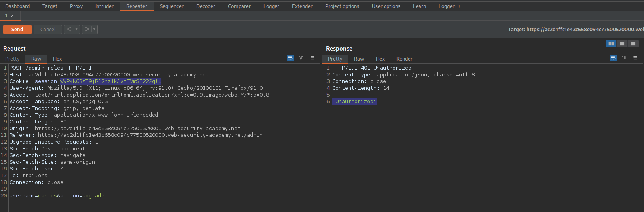Select the request Raw view tab
Viewport: 644px width, 212px height.
[36, 59]
